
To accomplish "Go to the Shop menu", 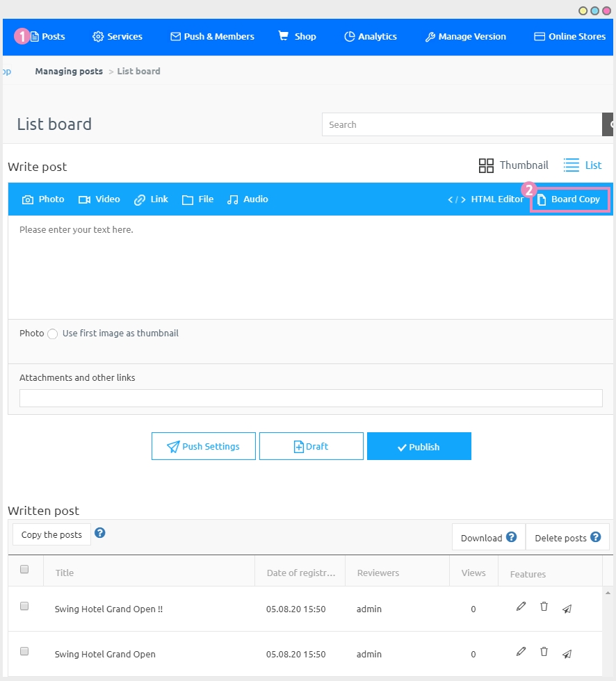I will point(297,36).
